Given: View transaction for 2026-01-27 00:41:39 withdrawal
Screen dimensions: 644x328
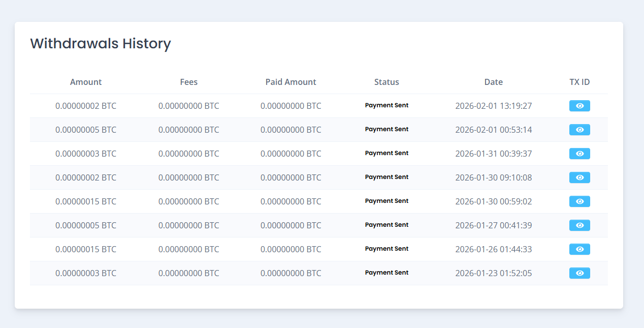Looking at the screenshot, I should pyautogui.click(x=579, y=225).
